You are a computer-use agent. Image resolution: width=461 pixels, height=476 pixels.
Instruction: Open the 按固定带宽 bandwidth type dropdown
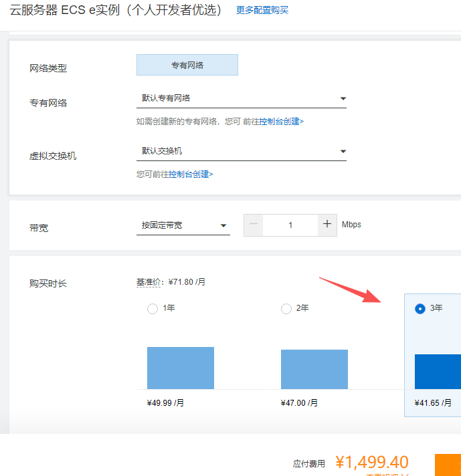pyautogui.click(x=183, y=226)
